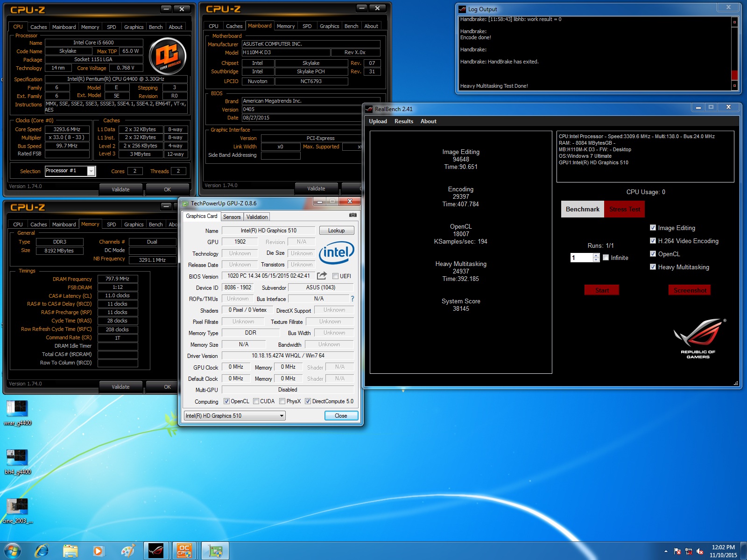Uncheck H.264 Video Encoding test

653,241
